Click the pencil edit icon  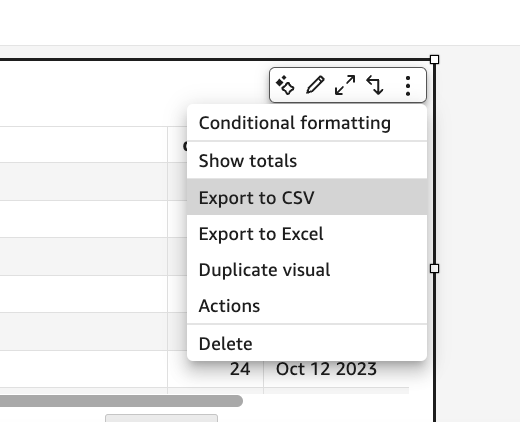click(315, 85)
